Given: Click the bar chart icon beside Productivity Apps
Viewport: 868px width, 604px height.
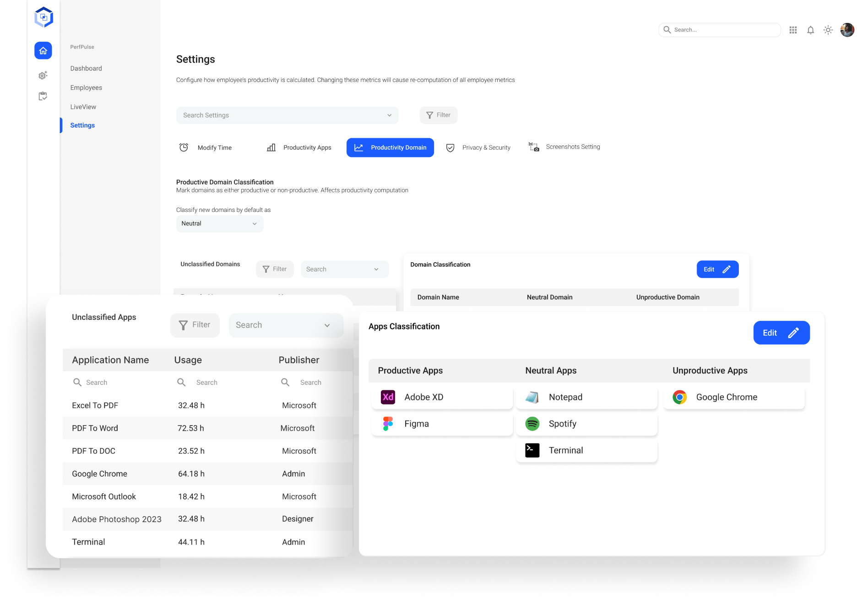Looking at the screenshot, I should point(271,147).
